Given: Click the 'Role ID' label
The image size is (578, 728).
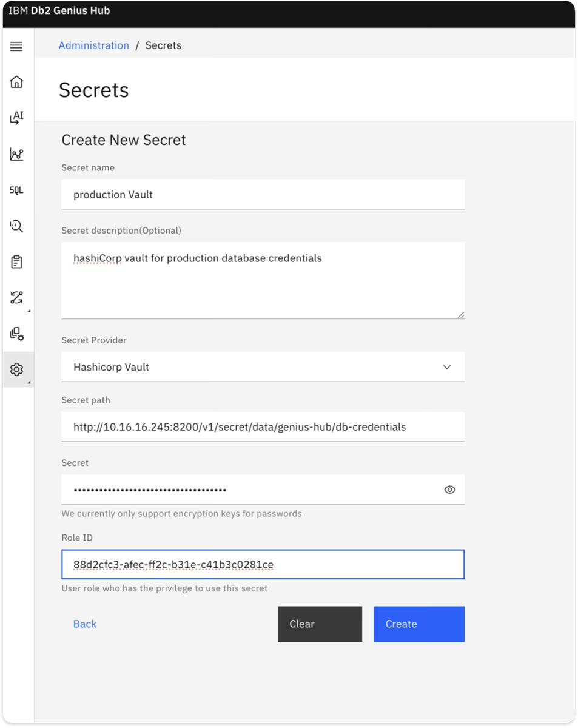Looking at the screenshot, I should (77, 538).
